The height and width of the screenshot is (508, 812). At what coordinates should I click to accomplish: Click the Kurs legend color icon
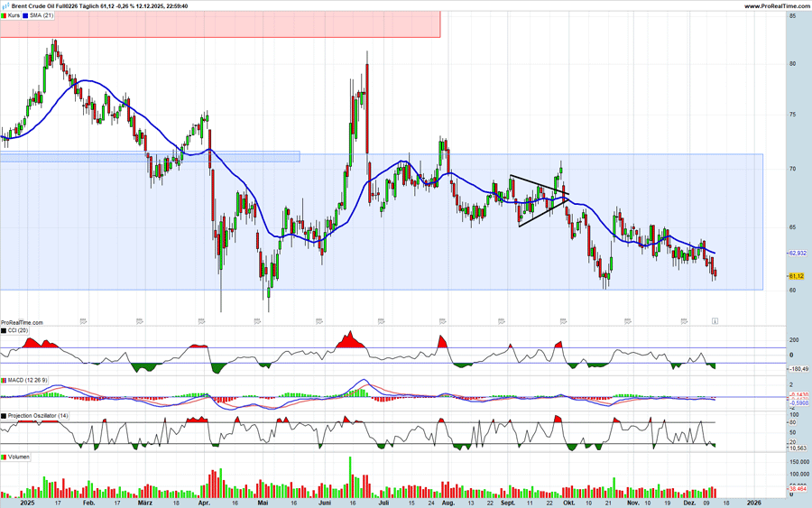coord(5,15)
